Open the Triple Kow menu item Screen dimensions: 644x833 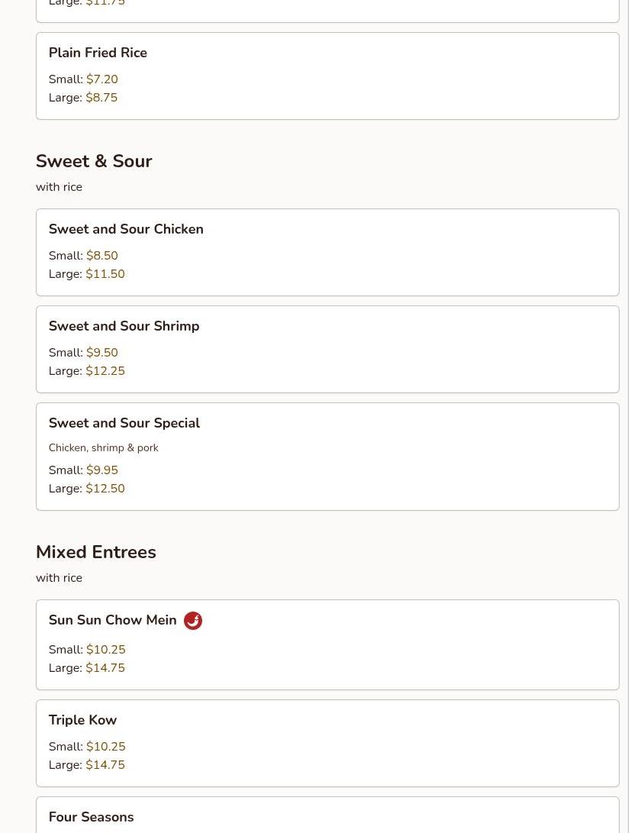click(x=82, y=721)
